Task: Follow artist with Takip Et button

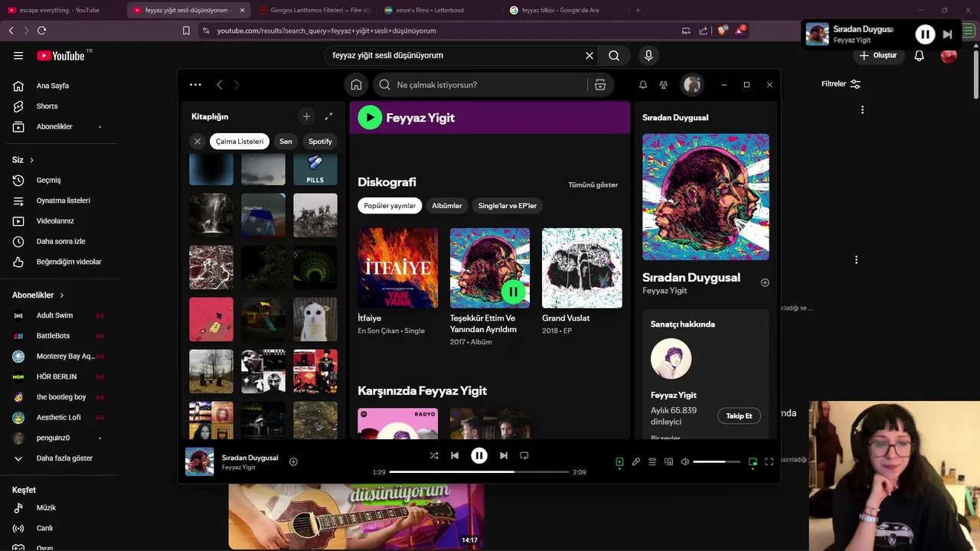Action: coord(739,416)
